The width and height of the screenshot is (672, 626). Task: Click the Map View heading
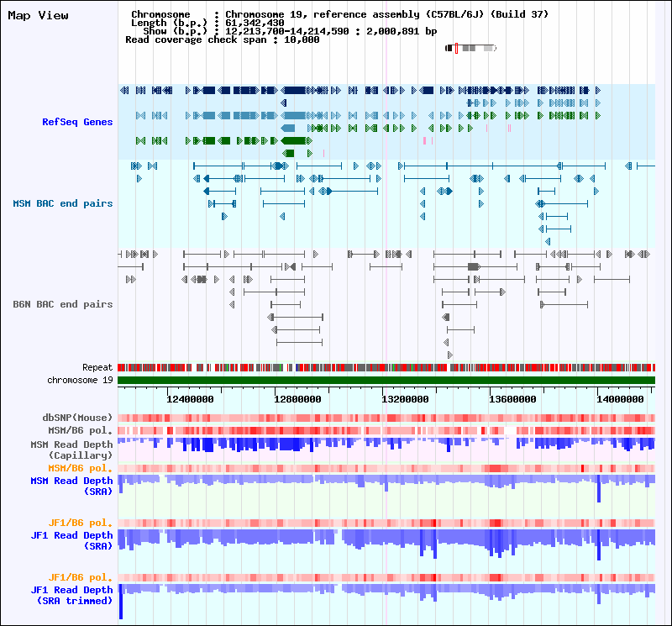pyautogui.click(x=38, y=15)
